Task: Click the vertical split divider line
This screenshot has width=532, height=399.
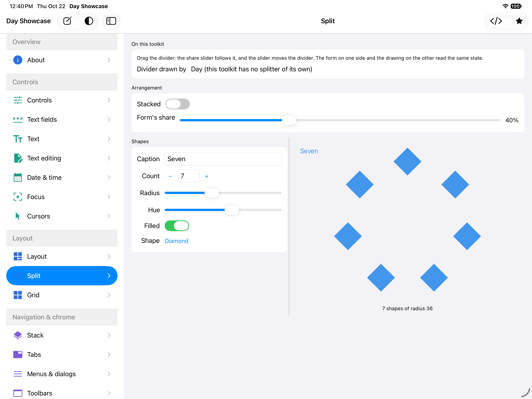Action: coord(289,227)
